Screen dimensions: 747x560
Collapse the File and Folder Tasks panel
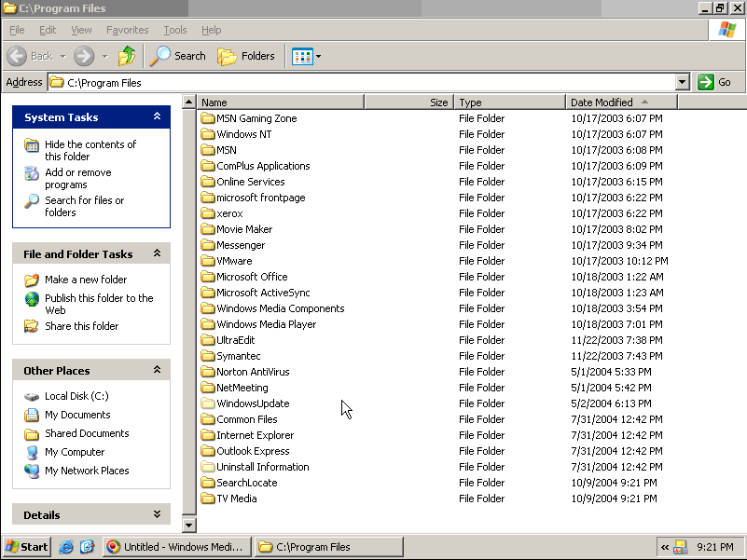pos(157,253)
